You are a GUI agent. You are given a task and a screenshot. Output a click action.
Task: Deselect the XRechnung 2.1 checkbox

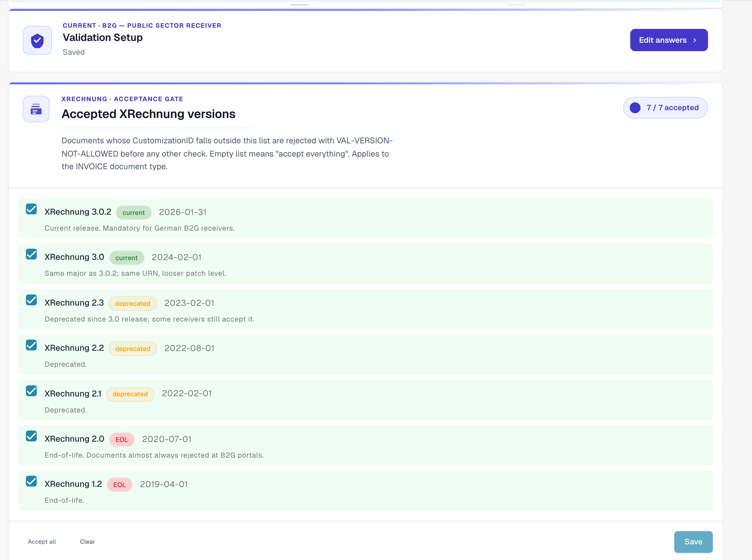(x=31, y=390)
